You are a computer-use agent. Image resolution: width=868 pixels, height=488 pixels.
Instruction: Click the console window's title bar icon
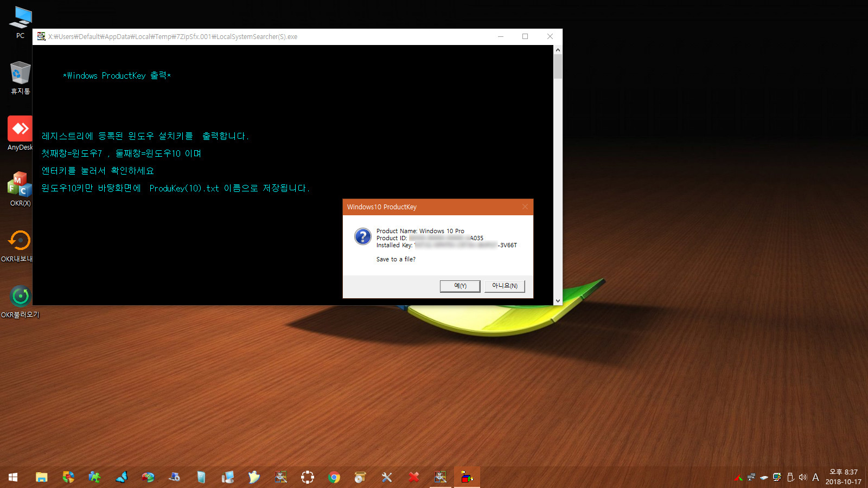click(41, 36)
